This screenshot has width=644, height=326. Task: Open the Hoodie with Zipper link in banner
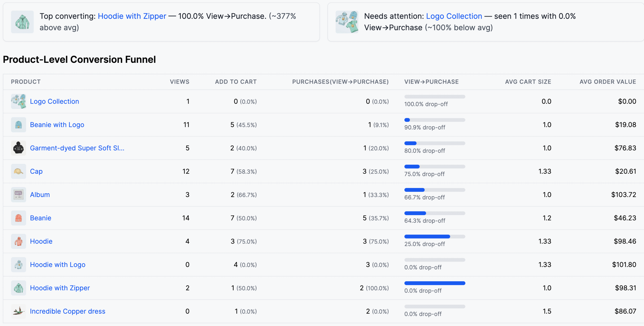[x=132, y=16]
